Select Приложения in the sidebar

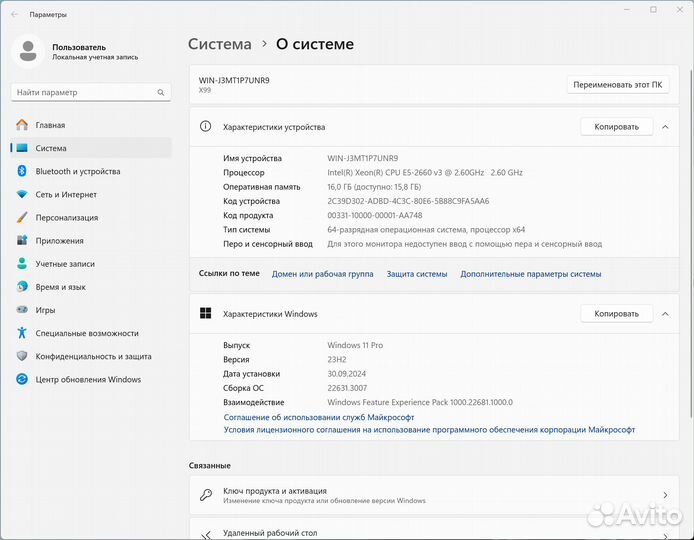tap(58, 240)
